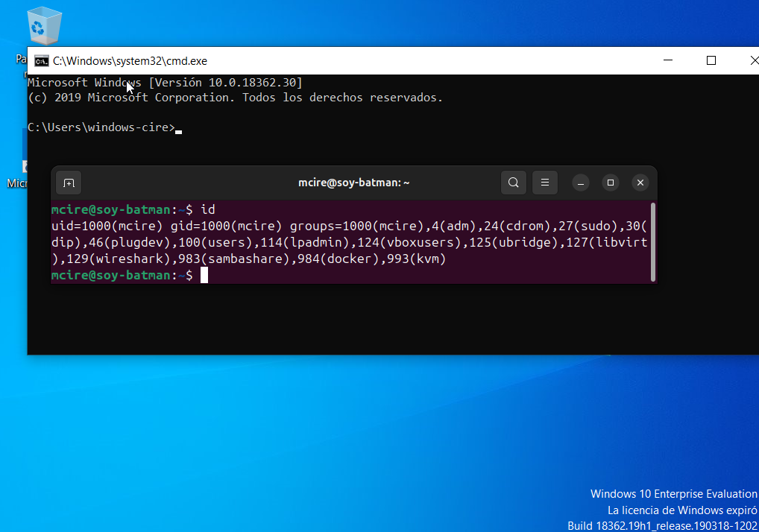Maximize the cmd.exe window

pos(711,60)
